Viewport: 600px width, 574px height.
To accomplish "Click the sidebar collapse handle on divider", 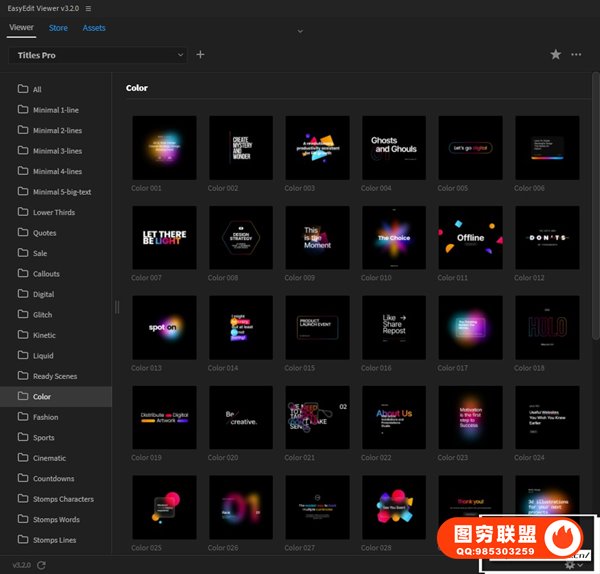I will point(117,307).
